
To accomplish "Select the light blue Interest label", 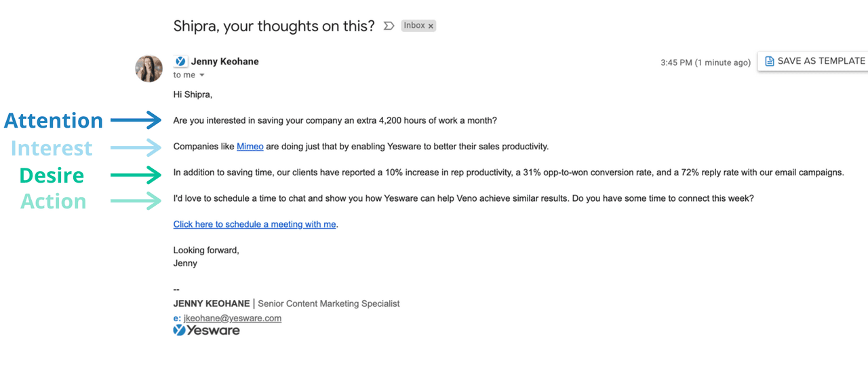I will 52,148.
